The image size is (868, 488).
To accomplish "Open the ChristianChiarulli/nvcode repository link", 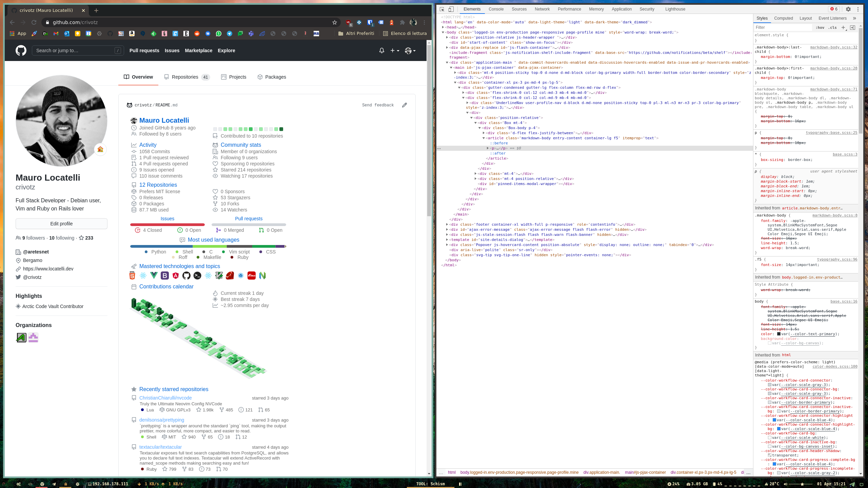I will [165, 398].
